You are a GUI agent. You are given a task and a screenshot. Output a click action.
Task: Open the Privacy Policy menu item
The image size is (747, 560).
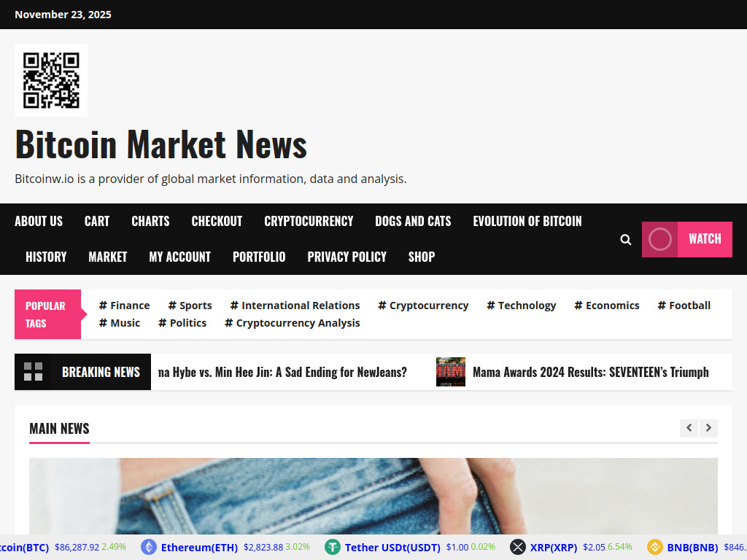347,257
